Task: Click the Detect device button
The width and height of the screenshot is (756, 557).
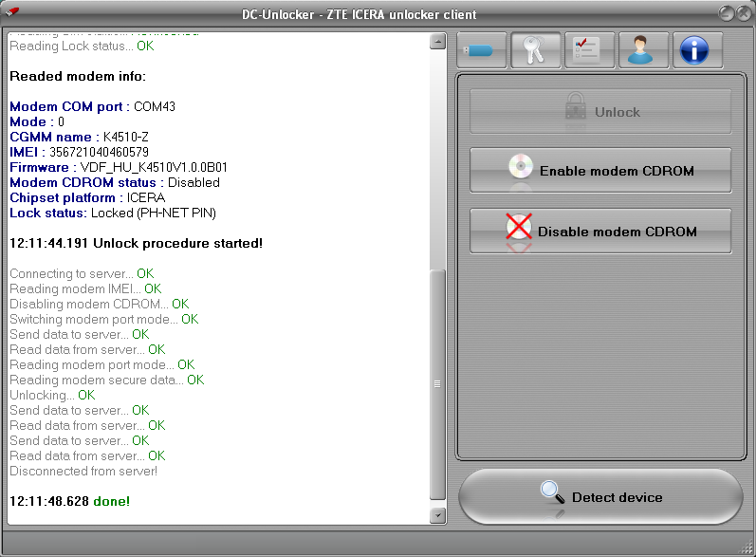Action: (x=600, y=496)
